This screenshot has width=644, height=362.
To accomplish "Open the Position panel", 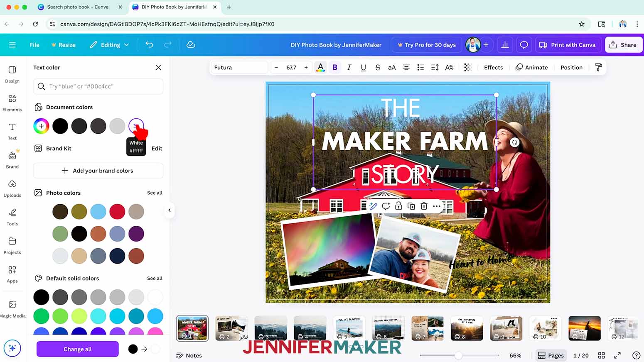I will pos(571,67).
